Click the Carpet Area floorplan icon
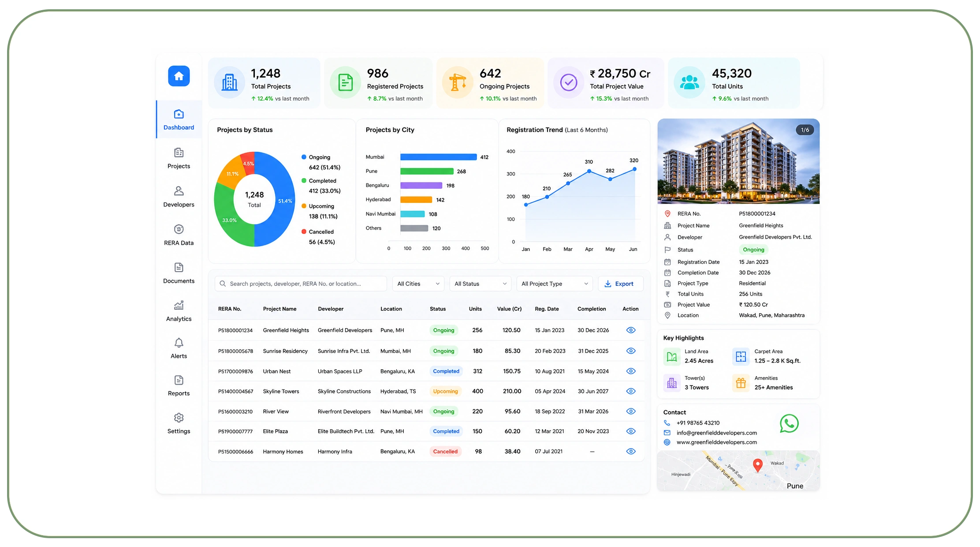Screen dimensions: 980x547 [741, 356]
